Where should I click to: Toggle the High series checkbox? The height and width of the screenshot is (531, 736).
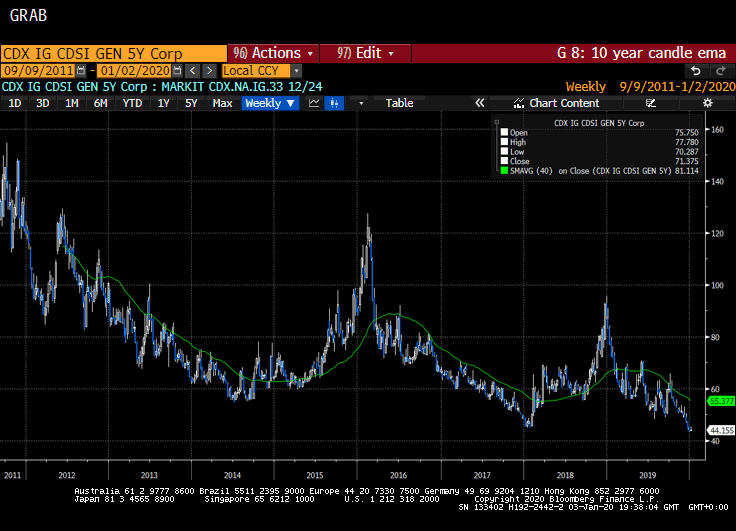[x=505, y=142]
